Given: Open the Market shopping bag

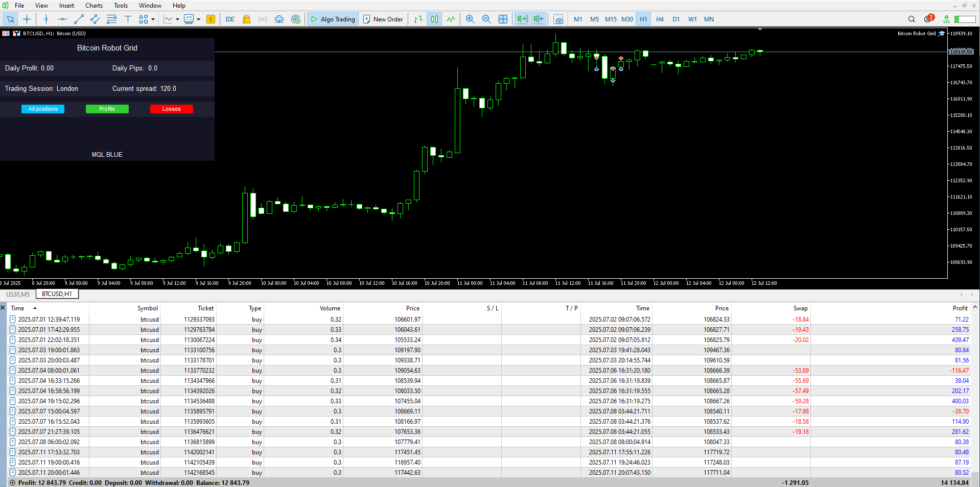Looking at the screenshot, I should [x=246, y=19].
